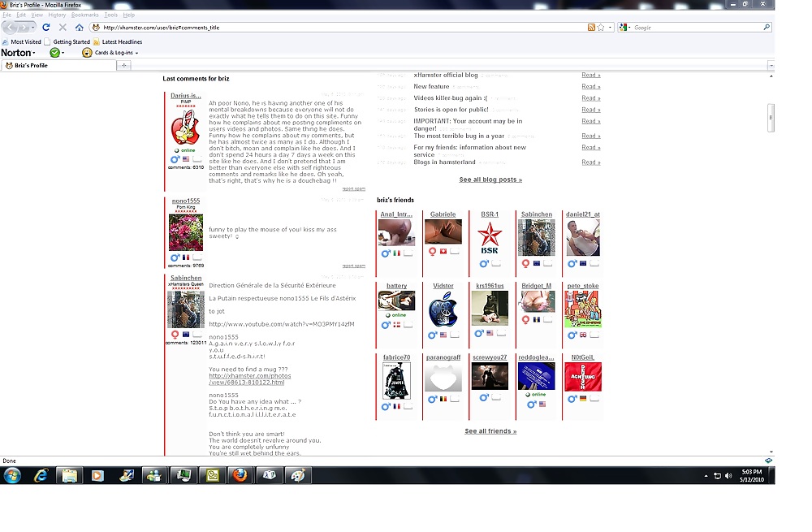Open the Bookmarks menu
812x532 pixels.
pyautogui.click(x=84, y=15)
